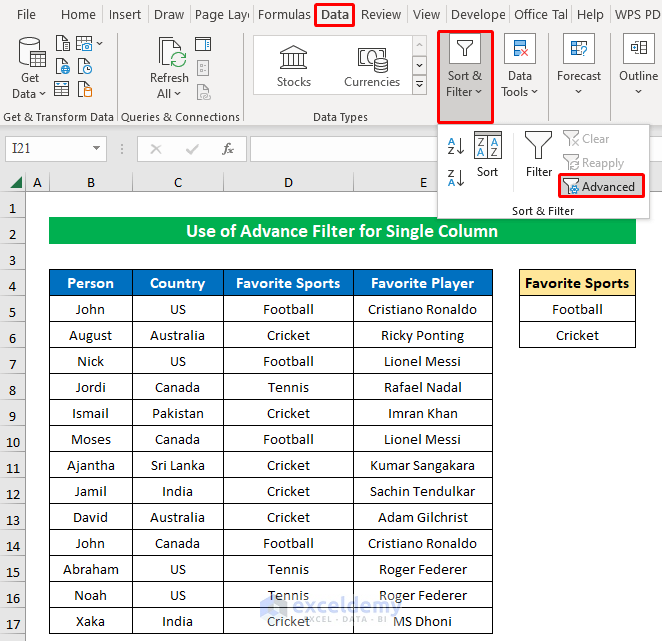Image resolution: width=662 pixels, height=641 pixels.
Task: Select the Currencies data type
Action: pos(372,66)
